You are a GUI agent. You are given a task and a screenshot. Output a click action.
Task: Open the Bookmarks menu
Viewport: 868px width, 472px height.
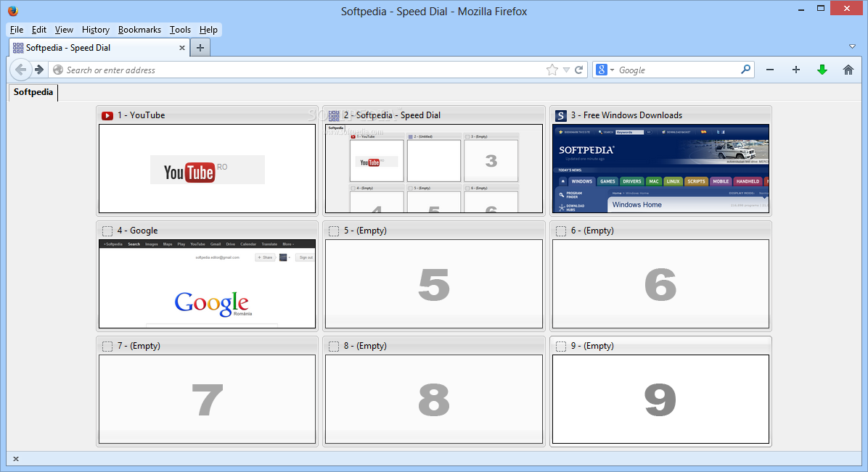click(x=139, y=29)
